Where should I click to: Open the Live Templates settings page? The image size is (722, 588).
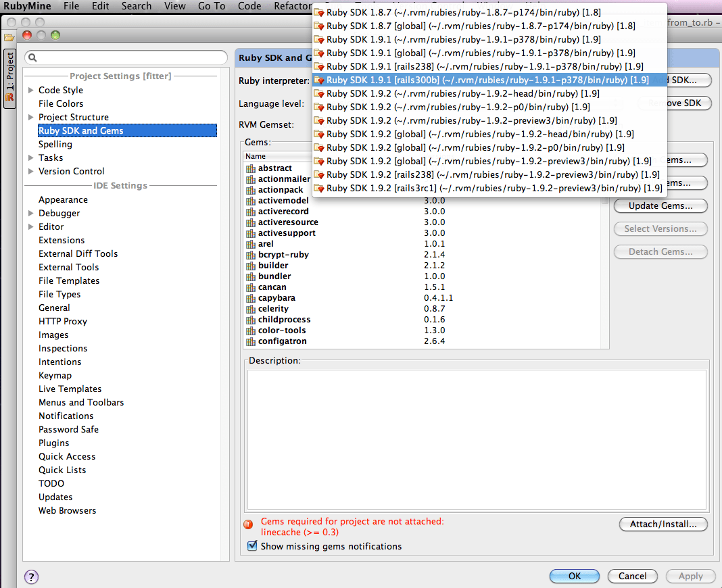click(70, 389)
